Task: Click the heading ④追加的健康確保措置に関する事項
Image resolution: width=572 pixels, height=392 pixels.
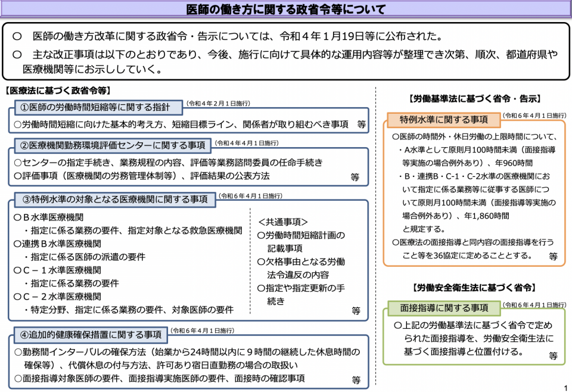Action: tap(91, 335)
